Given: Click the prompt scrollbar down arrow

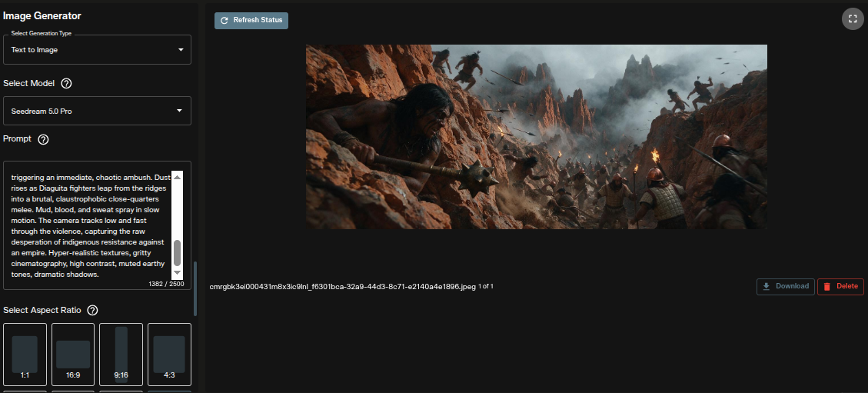Looking at the screenshot, I should [x=177, y=273].
